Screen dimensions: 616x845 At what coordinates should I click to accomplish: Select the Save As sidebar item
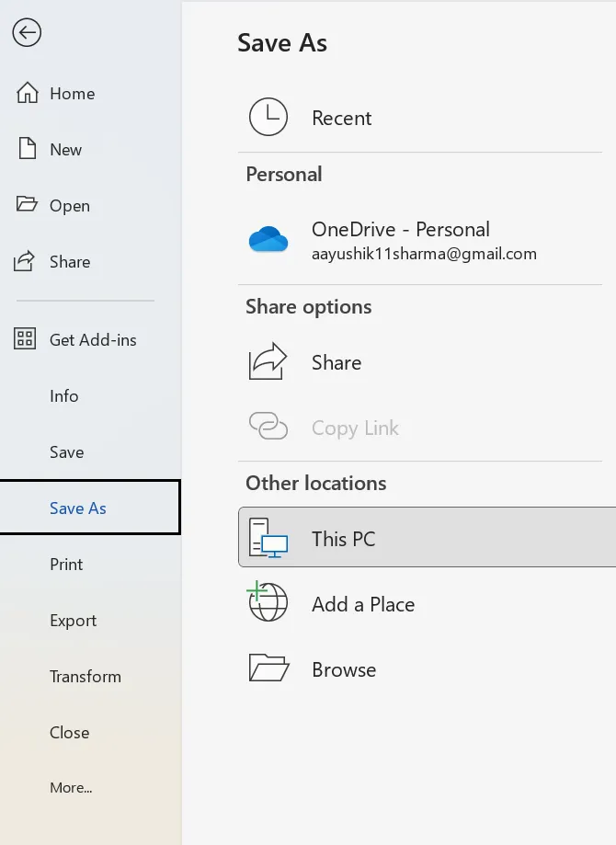coord(90,508)
